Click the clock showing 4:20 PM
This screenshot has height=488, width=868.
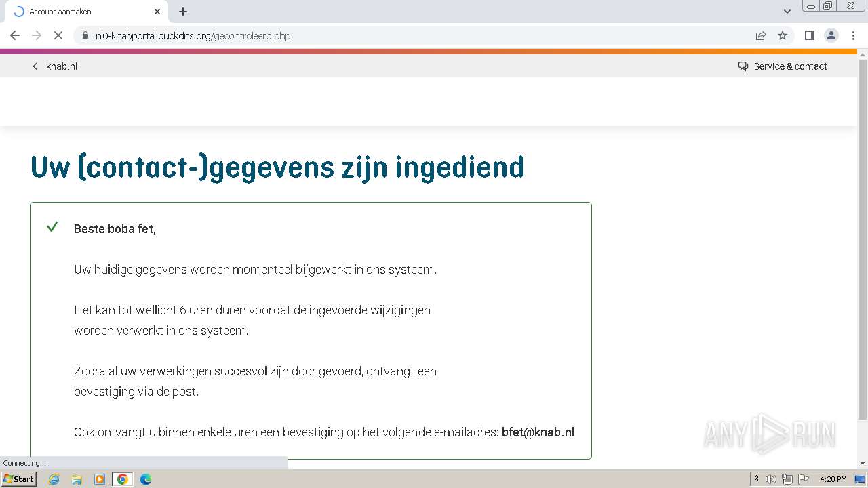(833, 479)
